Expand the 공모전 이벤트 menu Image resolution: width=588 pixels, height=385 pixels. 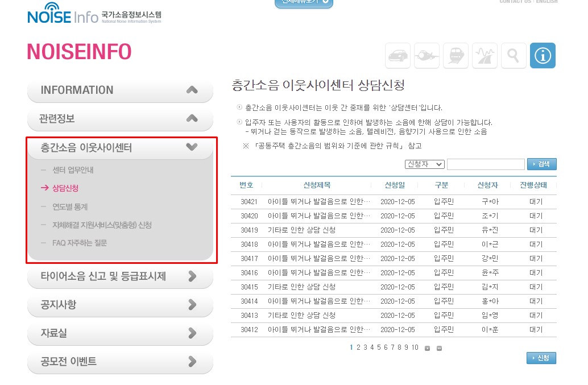(x=120, y=362)
